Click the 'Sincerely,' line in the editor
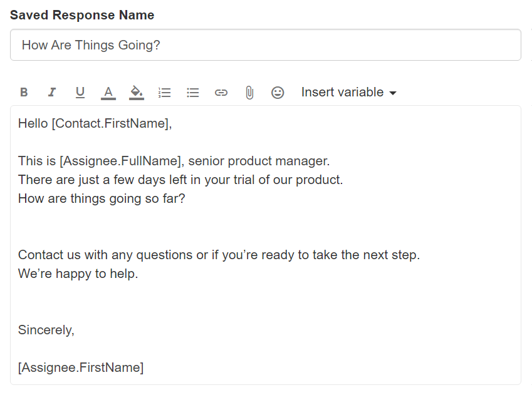The image size is (532, 395). point(46,330)
